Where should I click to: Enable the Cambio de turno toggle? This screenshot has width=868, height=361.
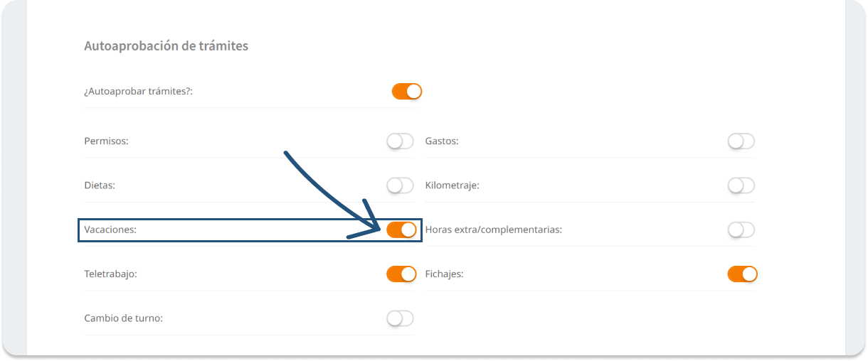(400, 318)
